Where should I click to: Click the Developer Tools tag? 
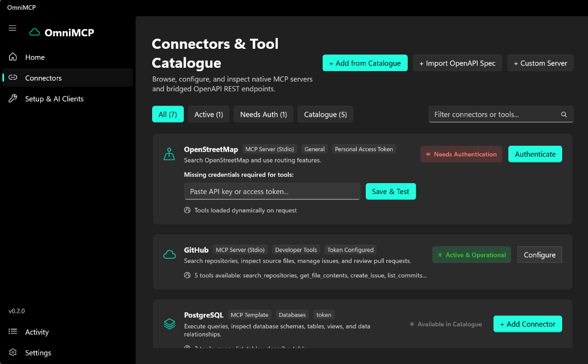(x=296, y=250)
